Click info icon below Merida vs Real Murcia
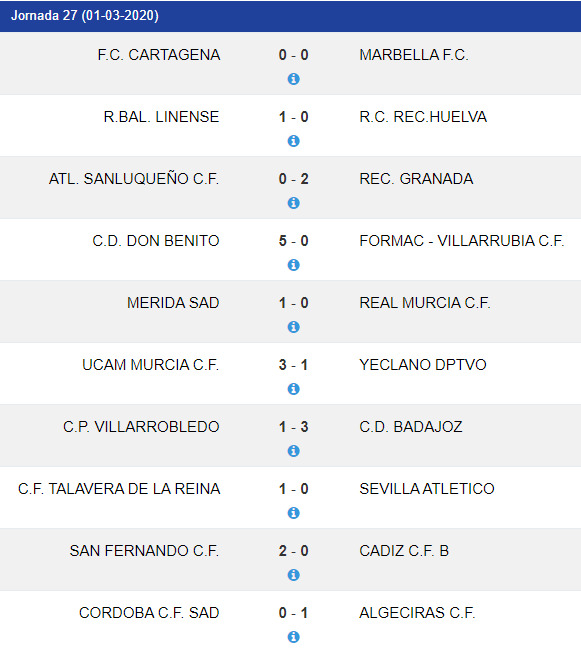Screen dimensions: 581x652 tap(294, 327)
